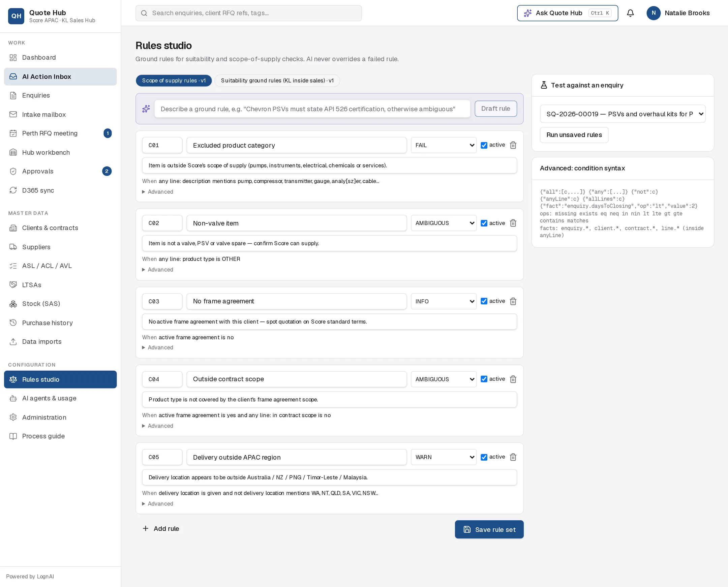The width and height of the screenshot is (728, 587).
Task: Click the AI sparkle icon beside rule description
Action: [x=146, y=109]
